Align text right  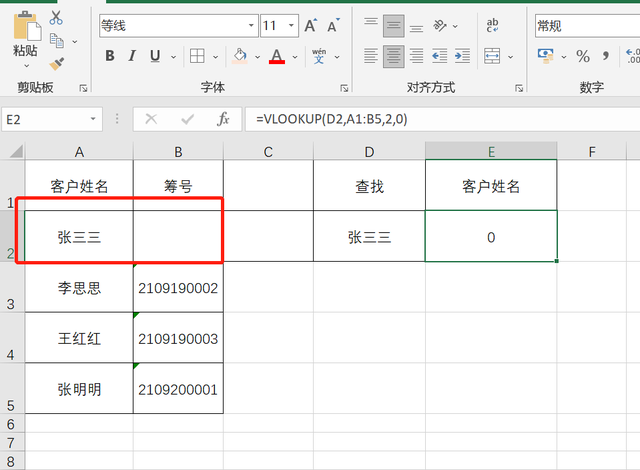coord(416,56)
